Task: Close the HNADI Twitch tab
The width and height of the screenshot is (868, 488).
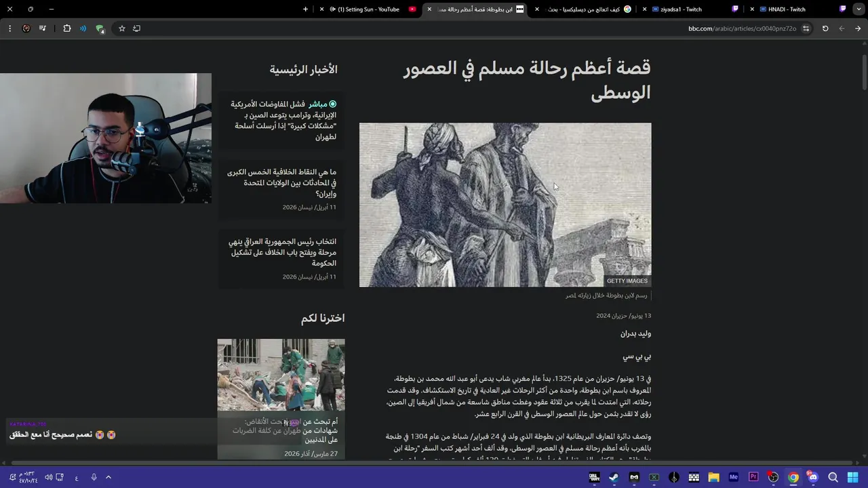Action: (752, 9)
